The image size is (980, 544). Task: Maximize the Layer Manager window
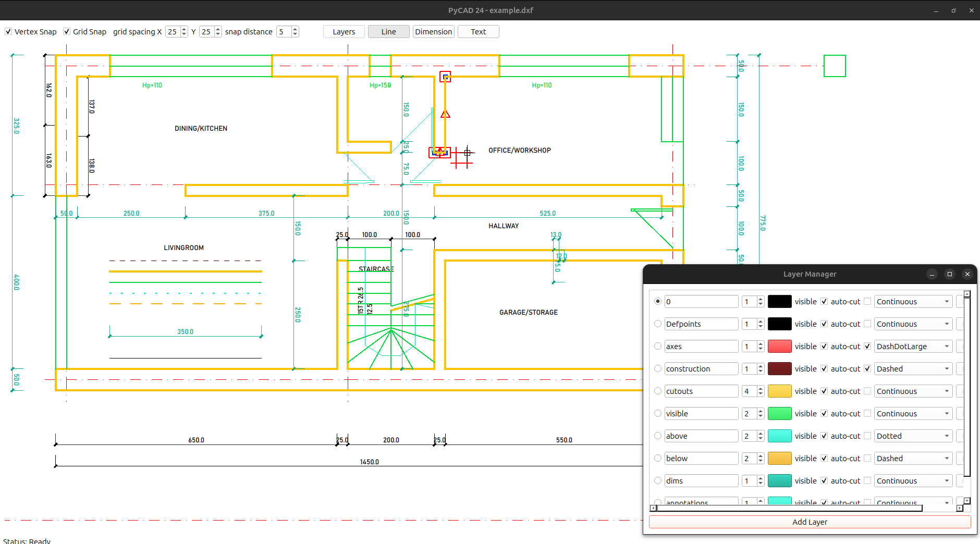(x=950, y=274)
